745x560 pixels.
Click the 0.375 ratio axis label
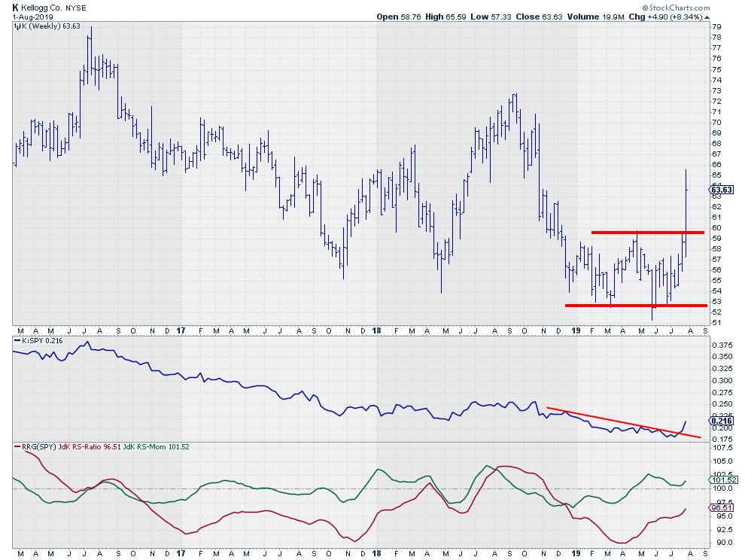coord(722,345)
